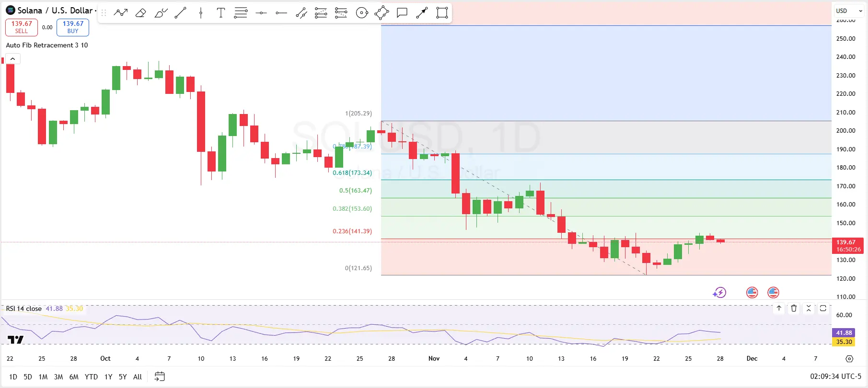Click the 139.67 BUY button
Viewport: 868px width, 388px height.
tap(73, 27)
